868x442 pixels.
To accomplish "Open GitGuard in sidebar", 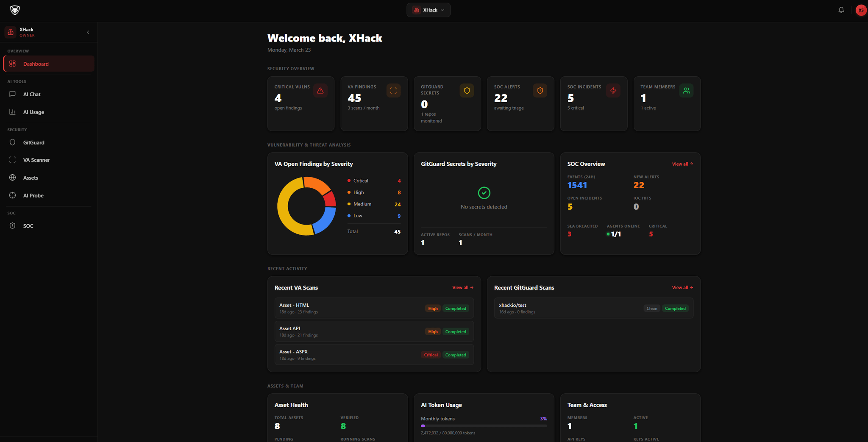I will [x=49, y=142].
